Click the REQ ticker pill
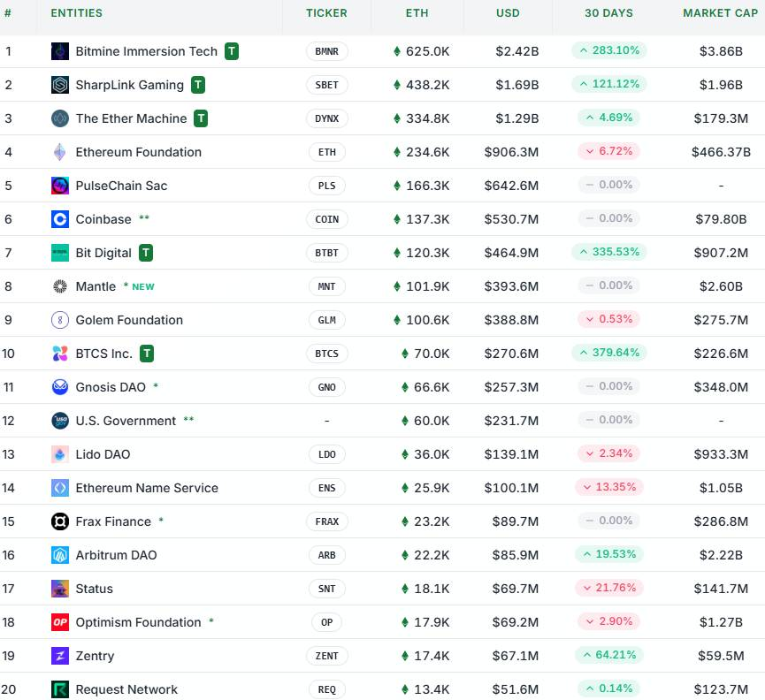 (327, 689)
